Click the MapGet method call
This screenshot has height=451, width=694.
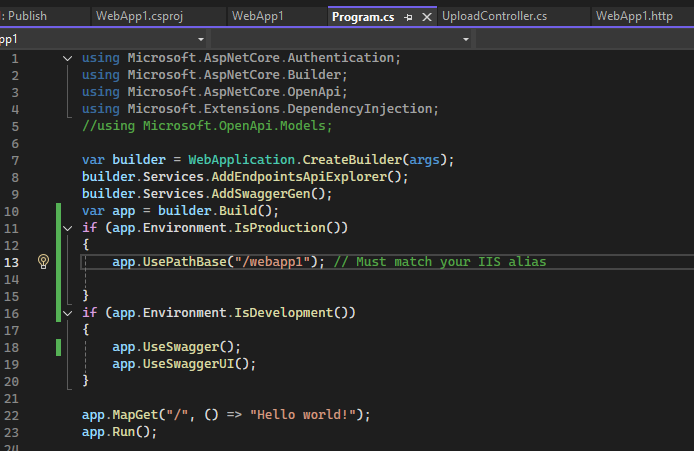(135, 415)
